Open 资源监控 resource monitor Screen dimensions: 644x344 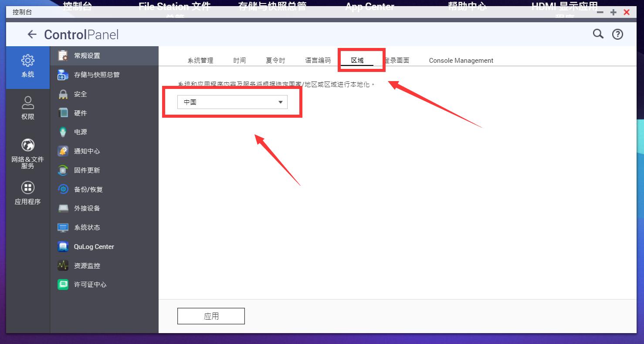86,266
